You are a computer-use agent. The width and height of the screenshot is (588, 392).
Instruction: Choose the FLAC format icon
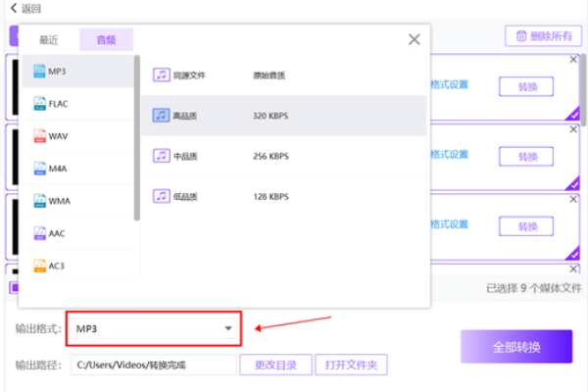(x=40, y=103)
